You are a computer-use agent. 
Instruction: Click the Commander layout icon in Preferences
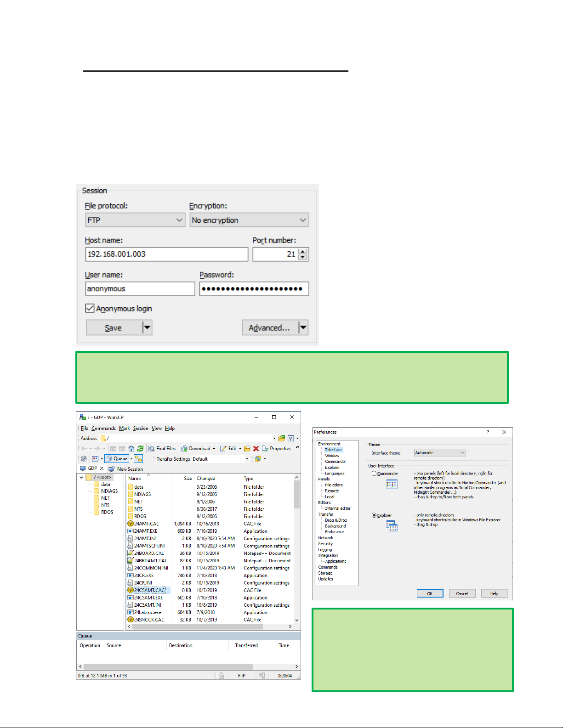pos(392,484)
